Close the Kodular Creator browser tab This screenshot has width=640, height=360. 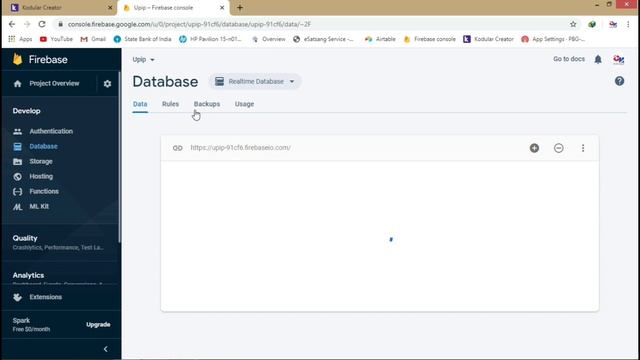(x=110, y=8)
